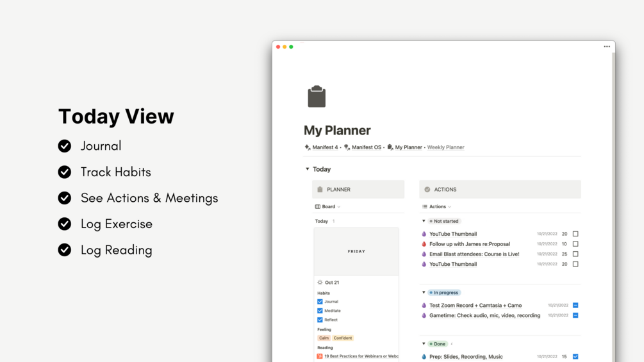Collapse the Not started group

tap(424, 221)
